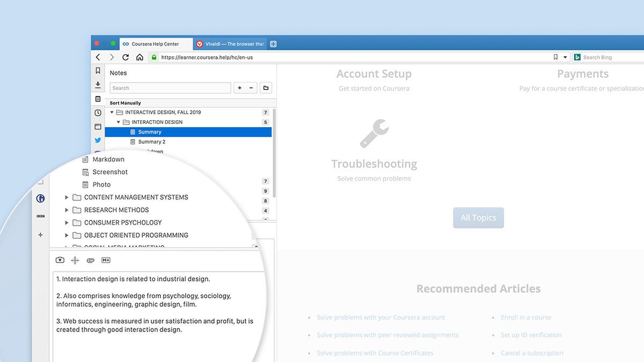Open 'Solve problems with Course Certificates' article
The image size is (644, 362).
tap(375, 353)
